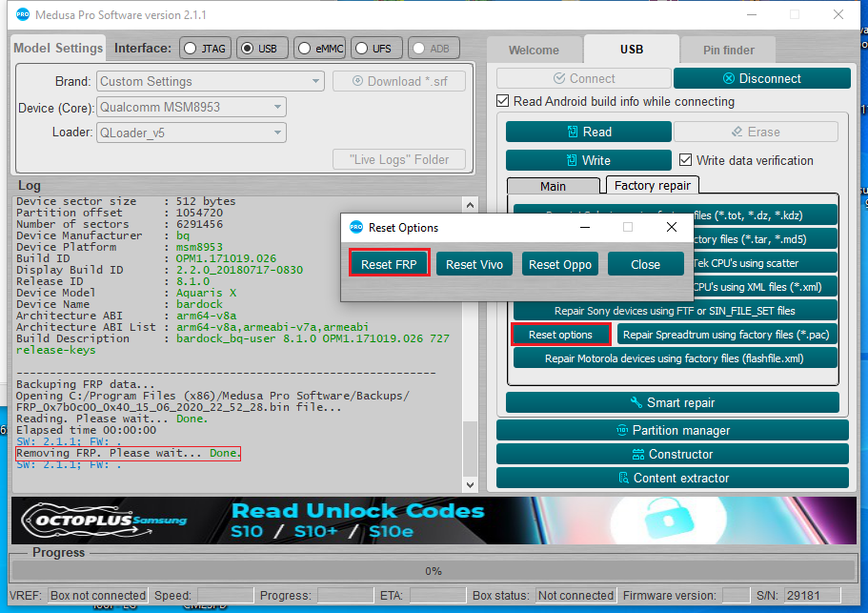This screenshot has height=613, width=868.
Task: Click the Octoplus Samsung banner ad
Action: click(434, 520)
